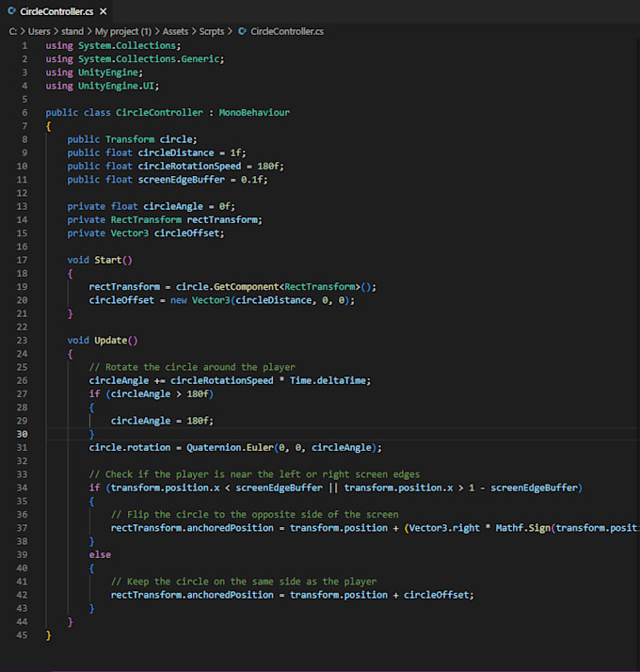The height and width of the screenshot is (672, 640).
Task: Click the 'void Update()' method declaration
Action: (x=103, y=340)
